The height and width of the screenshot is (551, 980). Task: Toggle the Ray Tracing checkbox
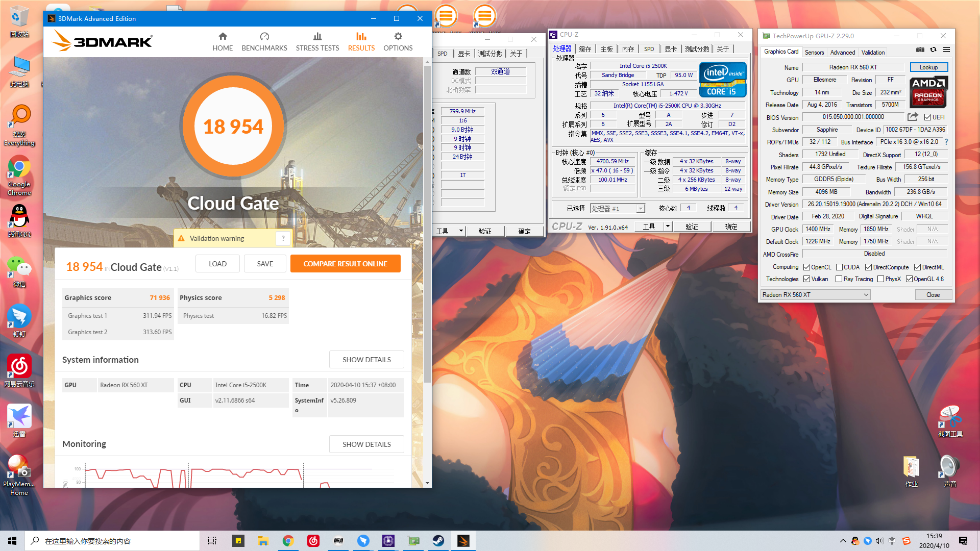click(839, 279)
